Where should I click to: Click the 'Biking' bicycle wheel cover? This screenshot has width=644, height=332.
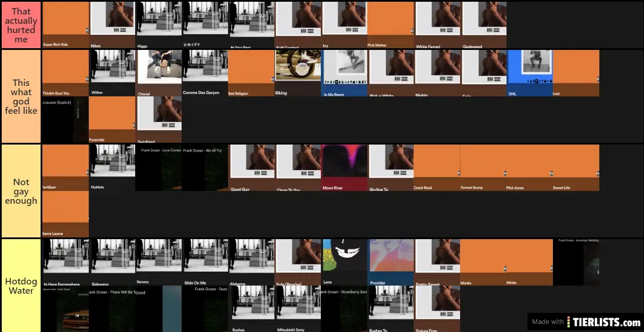(x=298, y=73)
